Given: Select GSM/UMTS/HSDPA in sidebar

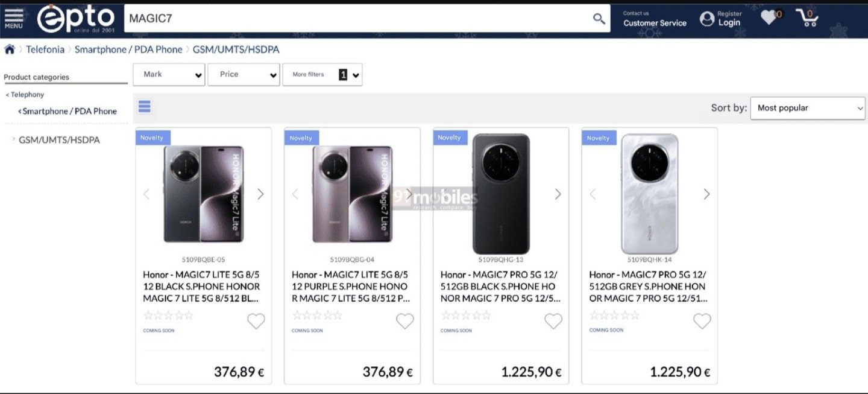Looking at the screenshot, I should [x=59, y=140].
